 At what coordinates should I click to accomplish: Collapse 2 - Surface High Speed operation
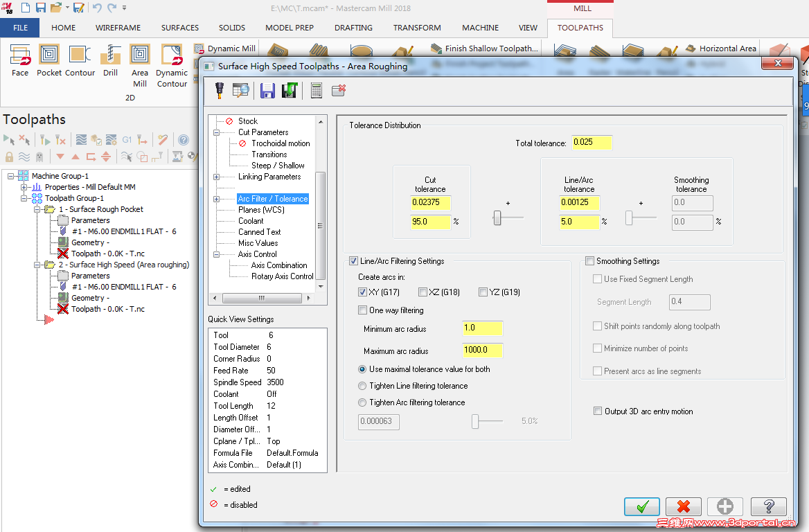[x=37, y=265]
